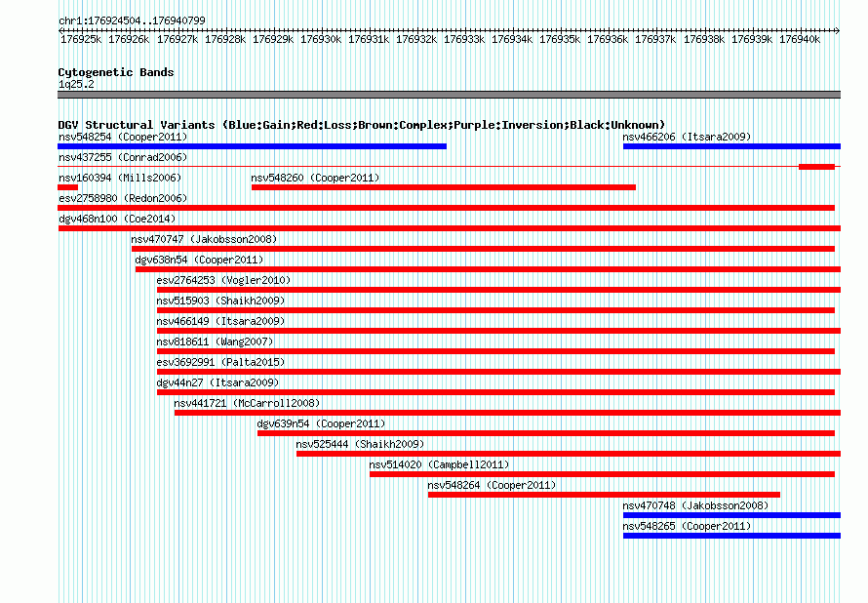Image resolution: width=868 pixels, height=603 pixels.
Task: Click nsv515903 (Shaikh2009) variant label
Action: pos(220,301)
